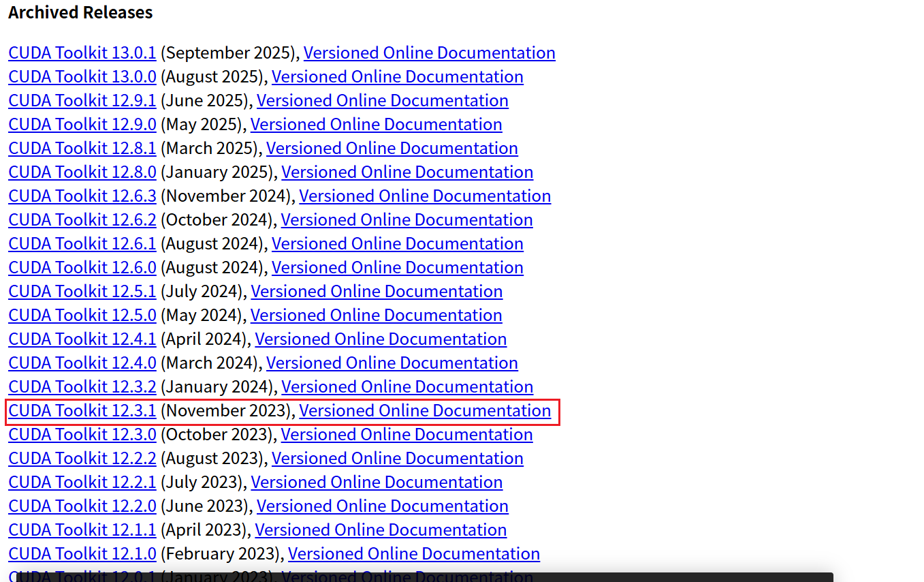
Task: Click the CUDA Toolkit 12.6.0 link
Action: pos(82,267)
